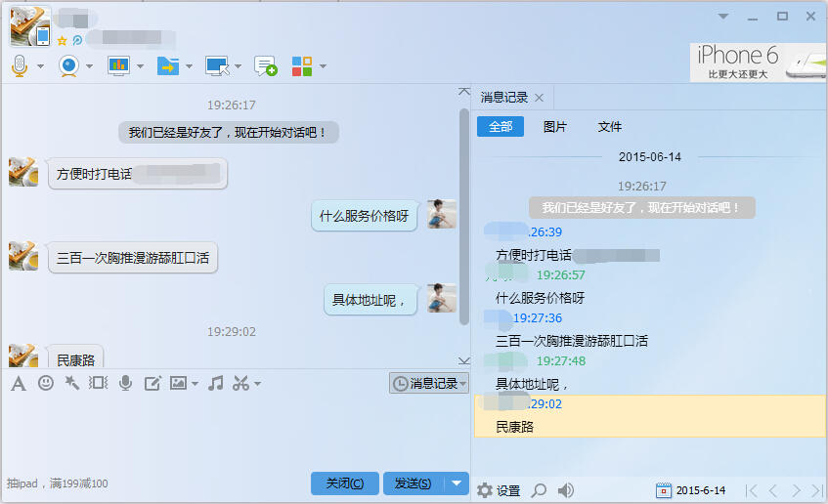Open the emoji smiley picker
Screen dimensions: 828x504
tap(46, 383)
